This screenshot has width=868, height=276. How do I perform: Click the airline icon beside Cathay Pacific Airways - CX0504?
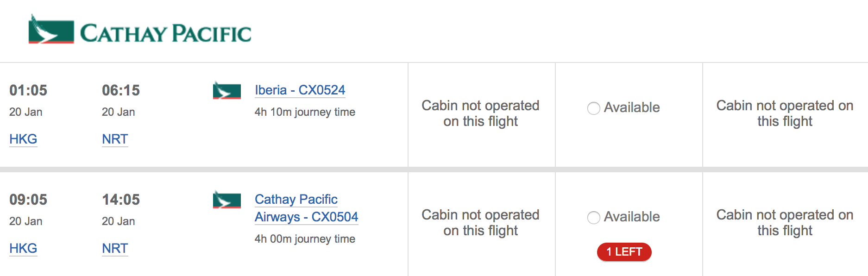tap(226, 200)
